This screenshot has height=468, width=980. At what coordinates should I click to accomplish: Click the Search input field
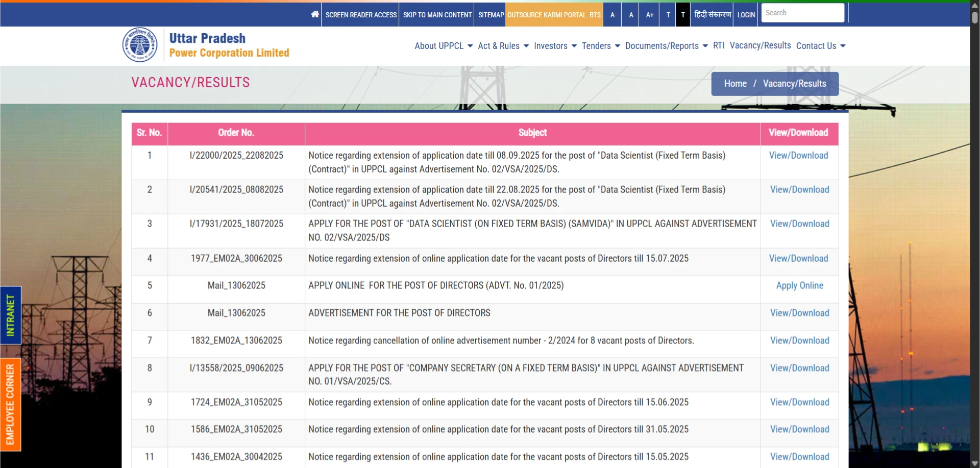pos(802,13)
